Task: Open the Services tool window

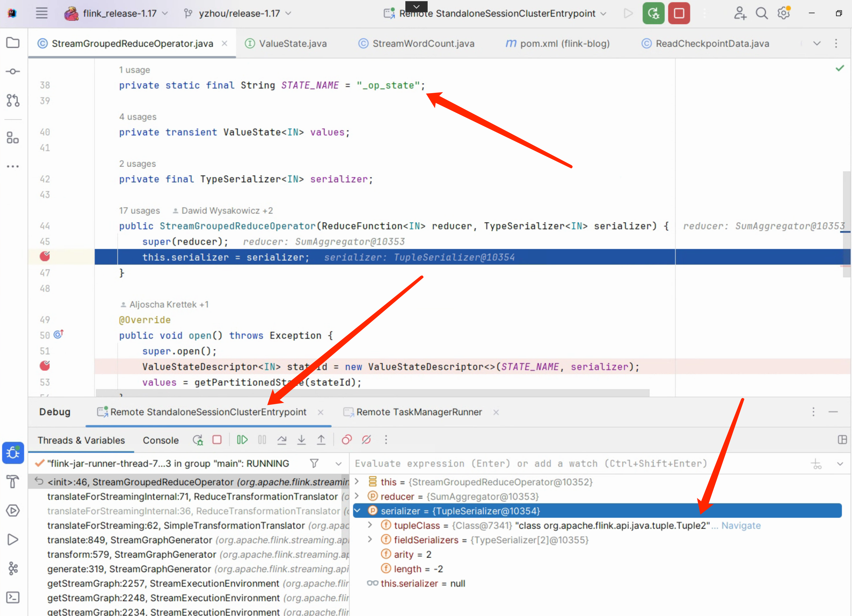Action: click(x=13, y=510)
